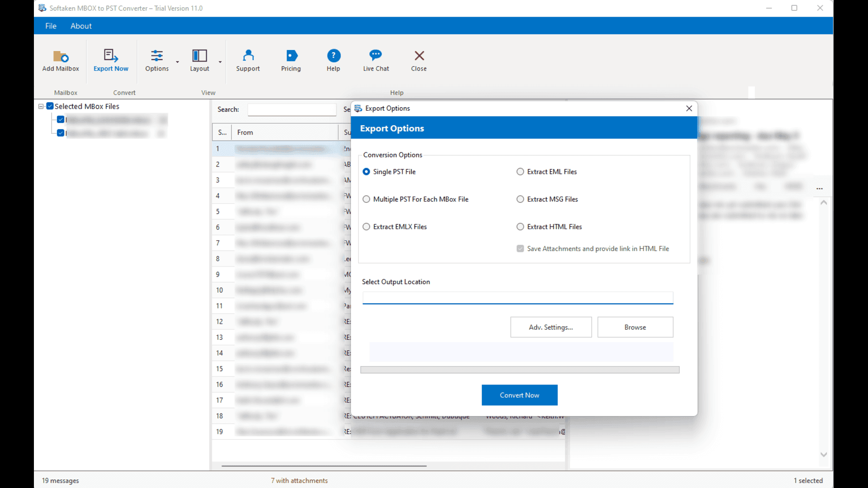Screen dimensions: 868x488
Task: Open the Options toolbar icon
Action: (x=157, y=56)
